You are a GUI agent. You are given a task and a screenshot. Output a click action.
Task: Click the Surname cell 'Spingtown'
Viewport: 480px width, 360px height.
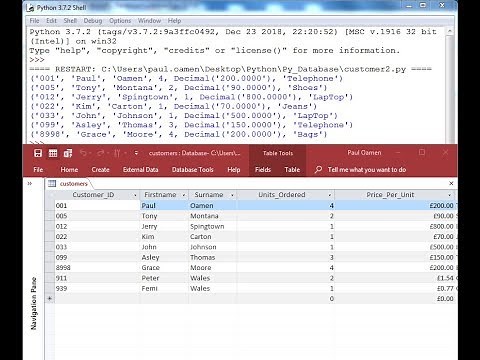tap(212, 226)
